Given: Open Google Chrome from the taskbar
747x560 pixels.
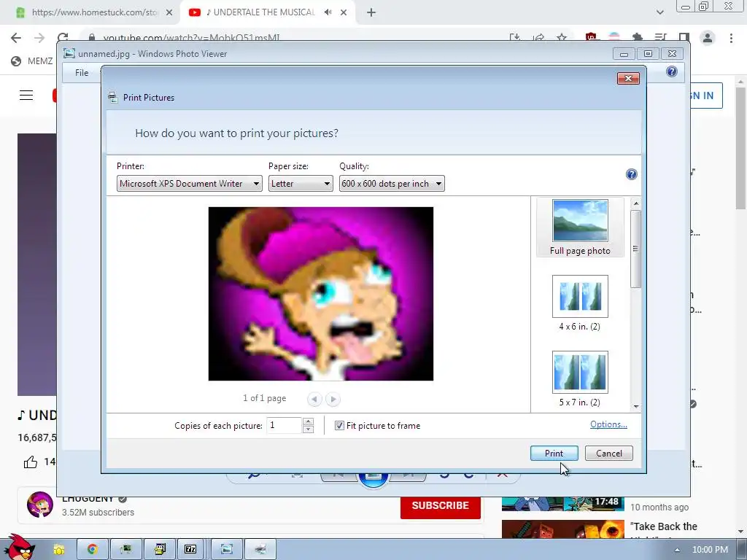Looking at the screenshot, I should click(x=93, y=549).
